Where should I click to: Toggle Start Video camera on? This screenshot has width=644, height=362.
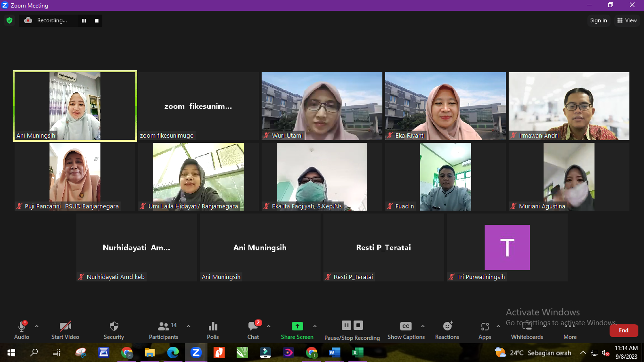[65, 326]
